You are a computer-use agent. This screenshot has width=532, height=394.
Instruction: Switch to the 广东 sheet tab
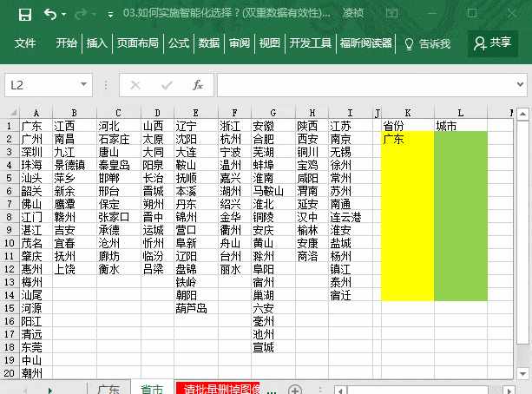[x=108, y=389]
